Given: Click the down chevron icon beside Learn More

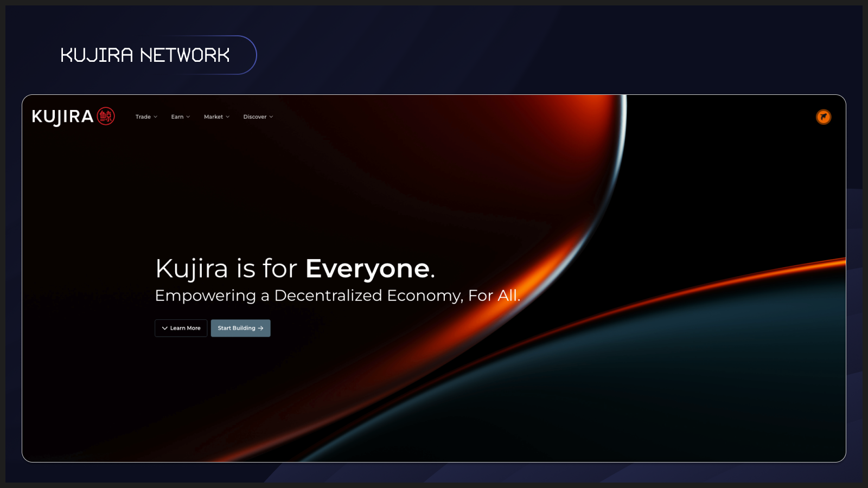Looking at the screenshot, I should point(164,328).
